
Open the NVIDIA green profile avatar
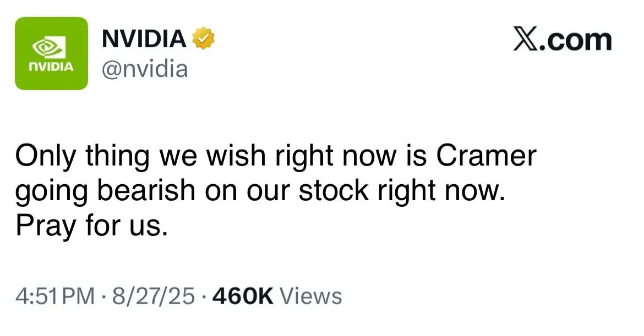(51, 53)
